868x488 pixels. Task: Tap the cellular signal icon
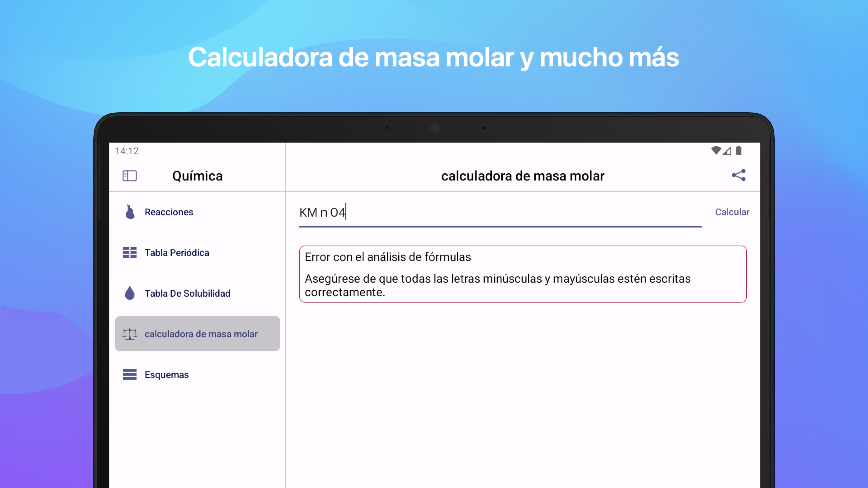click(727, 150)
